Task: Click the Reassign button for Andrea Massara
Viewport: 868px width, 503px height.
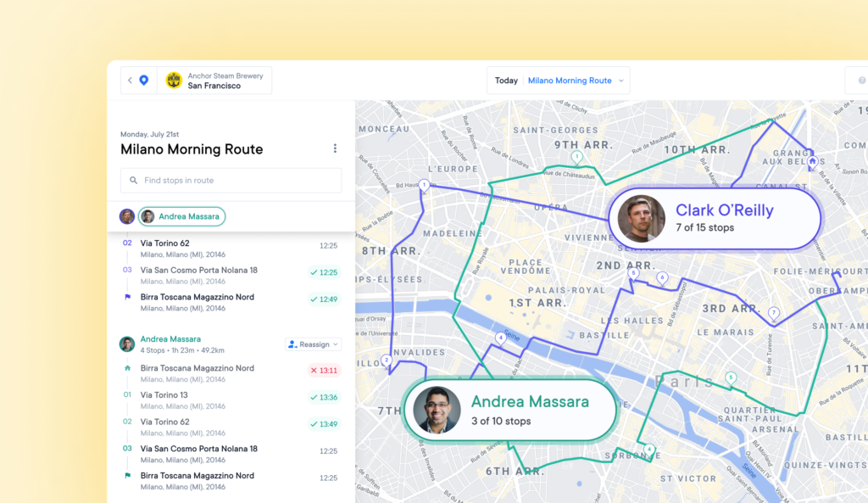Action: pos(313,344)
